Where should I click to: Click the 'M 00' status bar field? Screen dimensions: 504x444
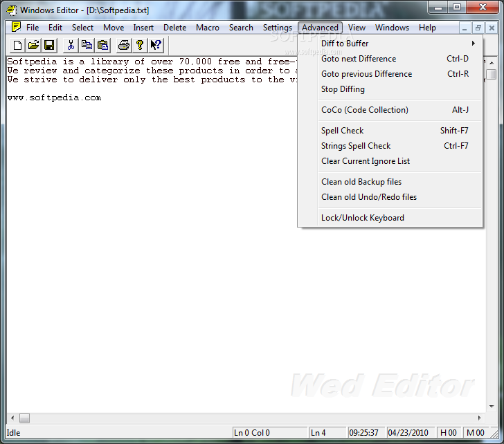(476, 433)
